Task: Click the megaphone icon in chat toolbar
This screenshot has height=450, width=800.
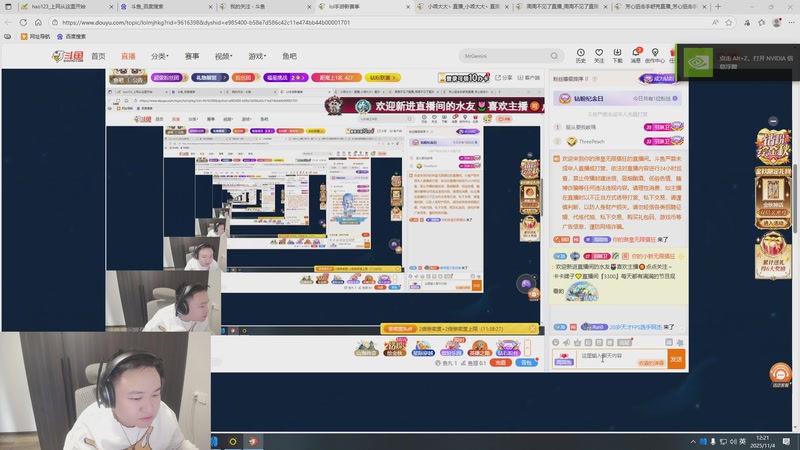Action: point(566,342)
